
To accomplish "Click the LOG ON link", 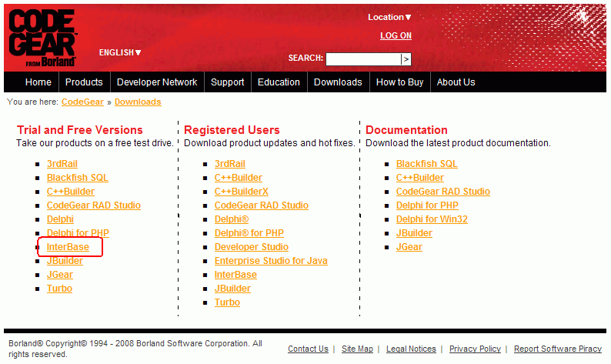I will click(396, 35).
